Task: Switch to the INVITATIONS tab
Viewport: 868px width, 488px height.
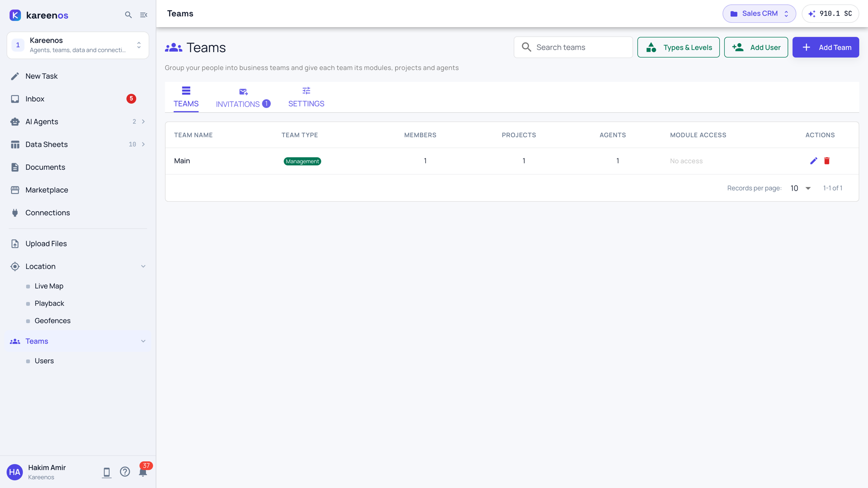Action: [243, 98]
